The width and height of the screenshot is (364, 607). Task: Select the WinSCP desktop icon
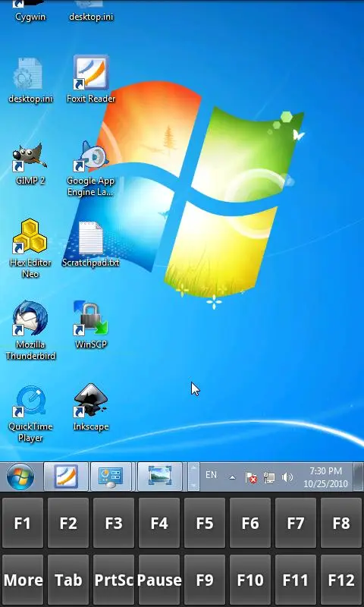(91, 326)
